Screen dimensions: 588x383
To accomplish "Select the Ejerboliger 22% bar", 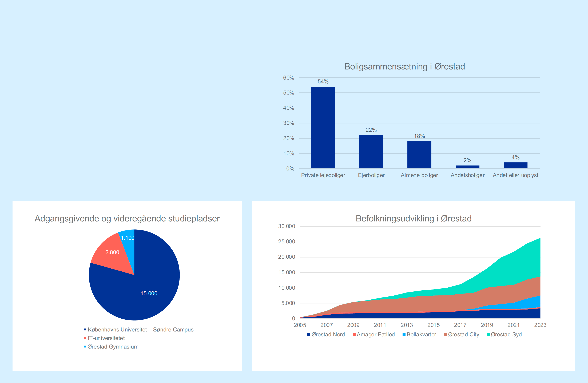I will click(x=371, y=152).
